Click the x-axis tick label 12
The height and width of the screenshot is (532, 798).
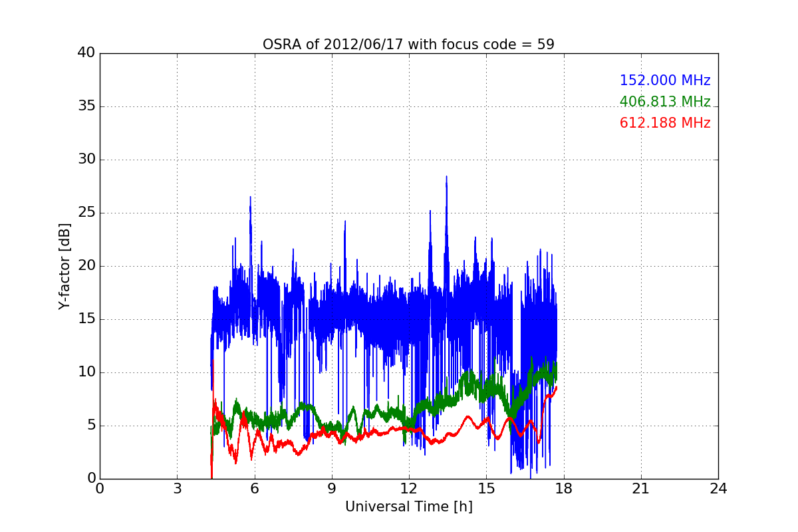coord(409,489)
